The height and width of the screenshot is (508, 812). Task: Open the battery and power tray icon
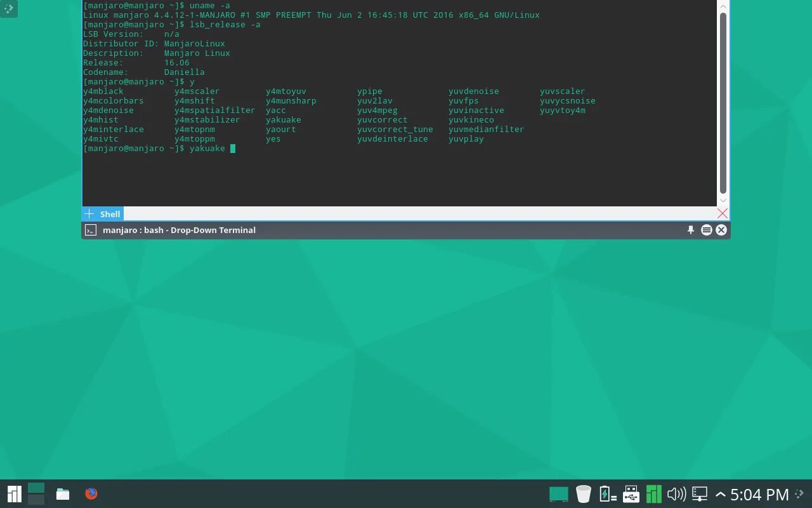click(608, 494)
